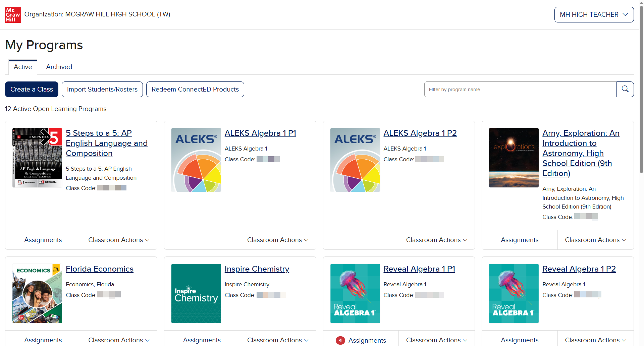Open Assignments for Reveal Algebra 1 P2
The width and height of the screenshot is (644, 346).
point(520,340)
